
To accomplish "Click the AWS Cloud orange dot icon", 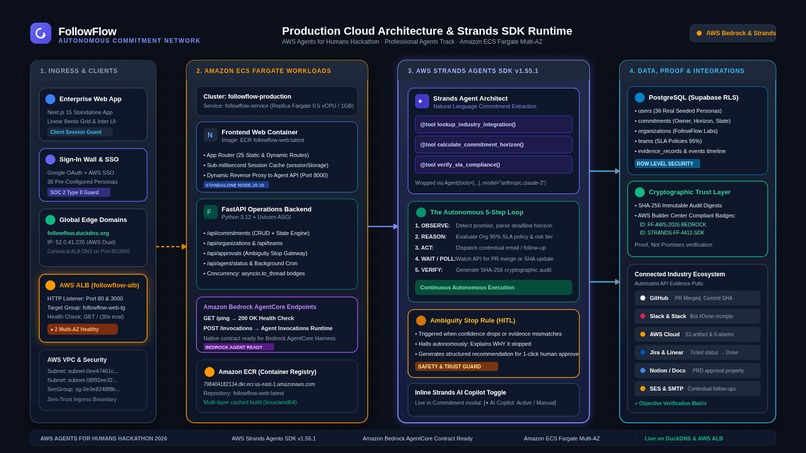I will 643,334.
